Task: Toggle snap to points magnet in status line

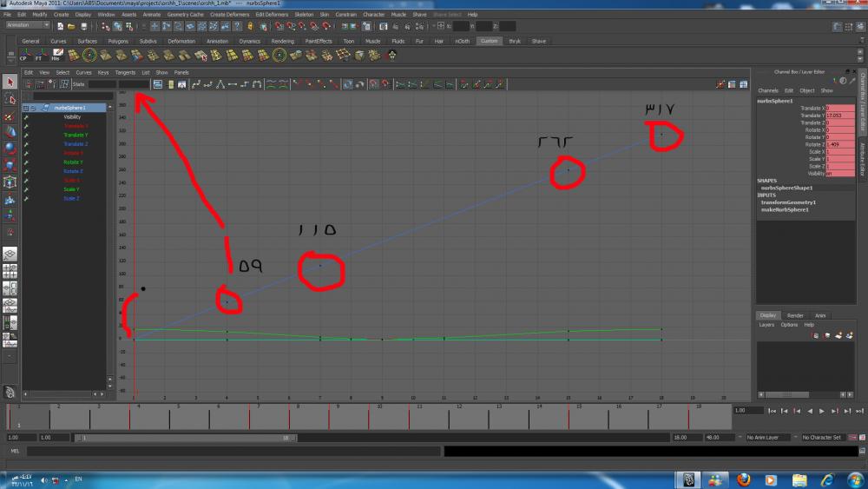Action: (302, 26)
